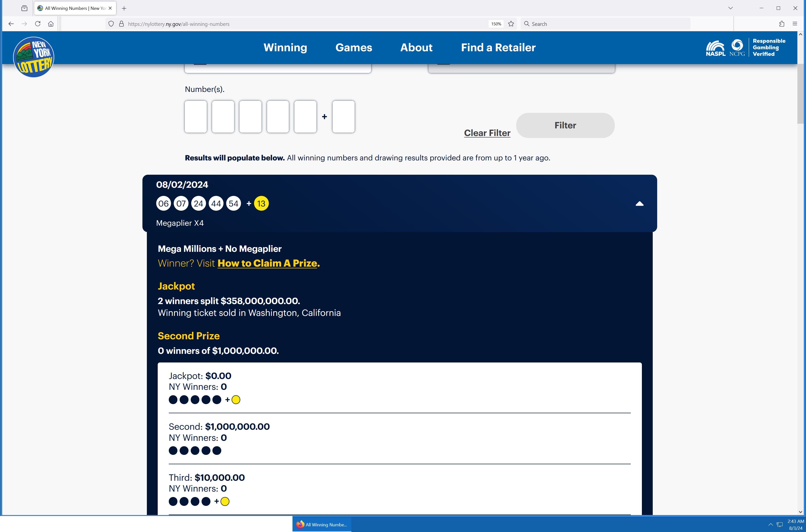The width and height of the screenshot is (806, 532).
Task: Collapse the 08/02/2024 drawing results
Action: click(x=639, y=204)
